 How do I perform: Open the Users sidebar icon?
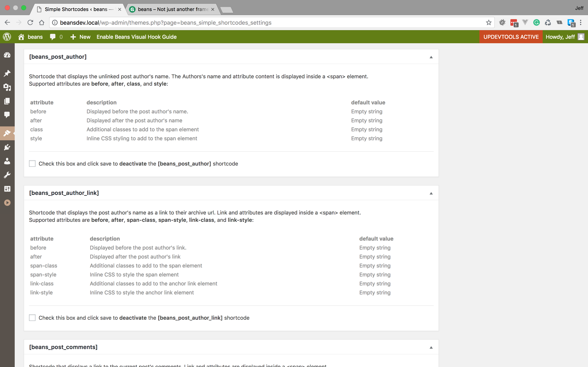tap(7, 161)
